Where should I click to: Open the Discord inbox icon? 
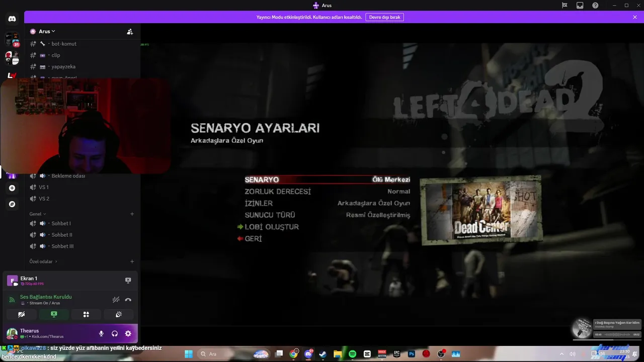[580, 6]
